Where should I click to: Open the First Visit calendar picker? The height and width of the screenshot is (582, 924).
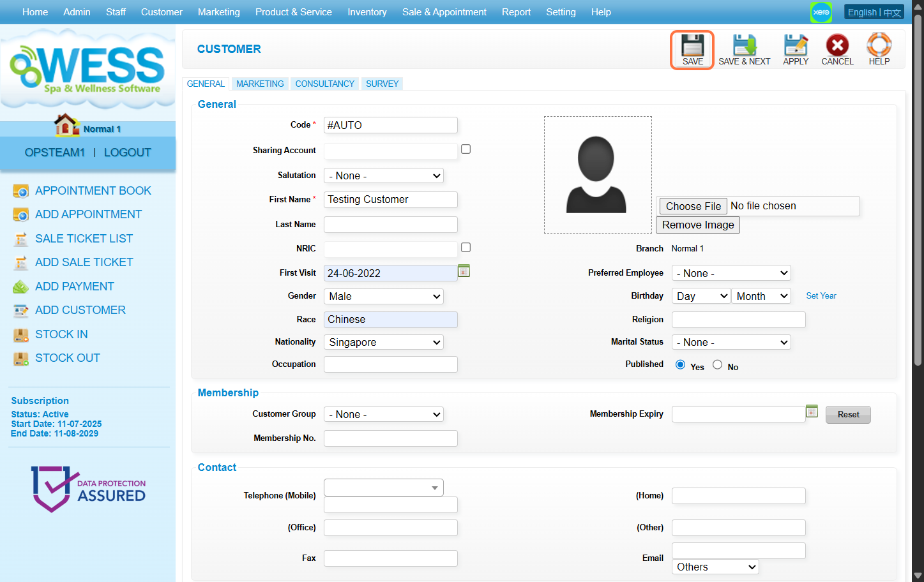(464, 271)
